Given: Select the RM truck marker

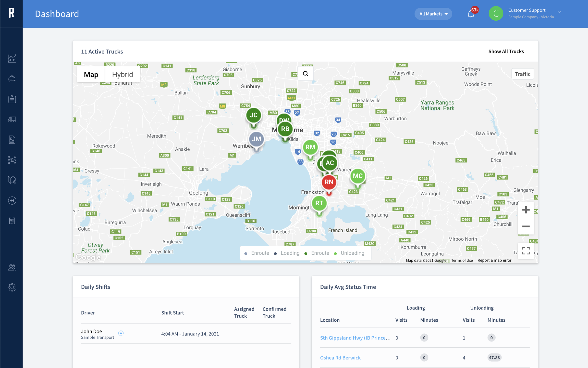Looking at the screenshot, I should coord(310,147).
